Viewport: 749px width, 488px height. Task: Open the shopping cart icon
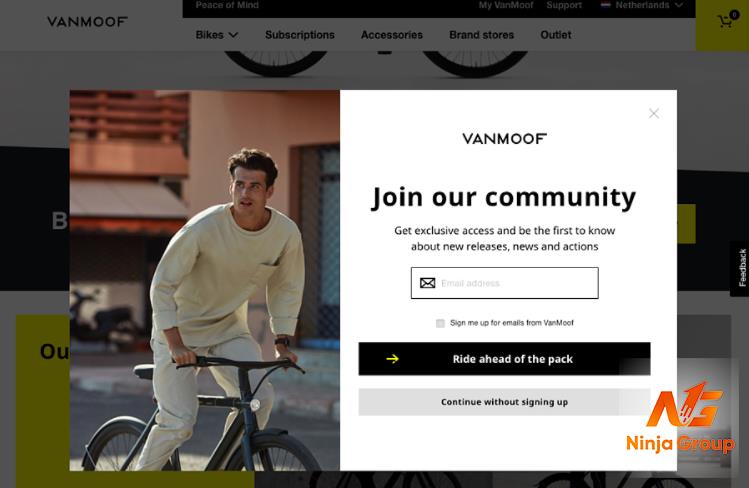point(725,21)
